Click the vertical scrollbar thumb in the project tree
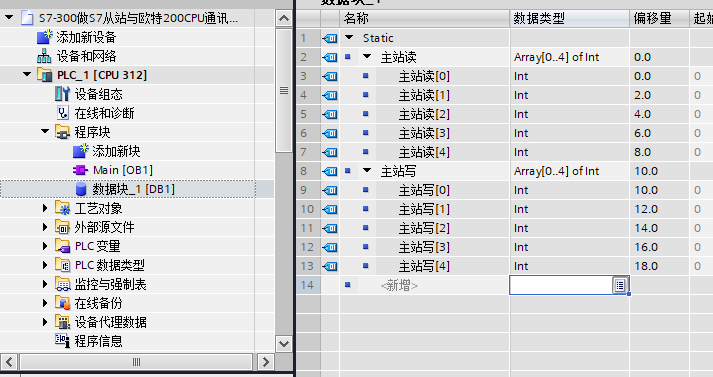The width and height of the screenshot is (713, 377). tap(284, 90)
